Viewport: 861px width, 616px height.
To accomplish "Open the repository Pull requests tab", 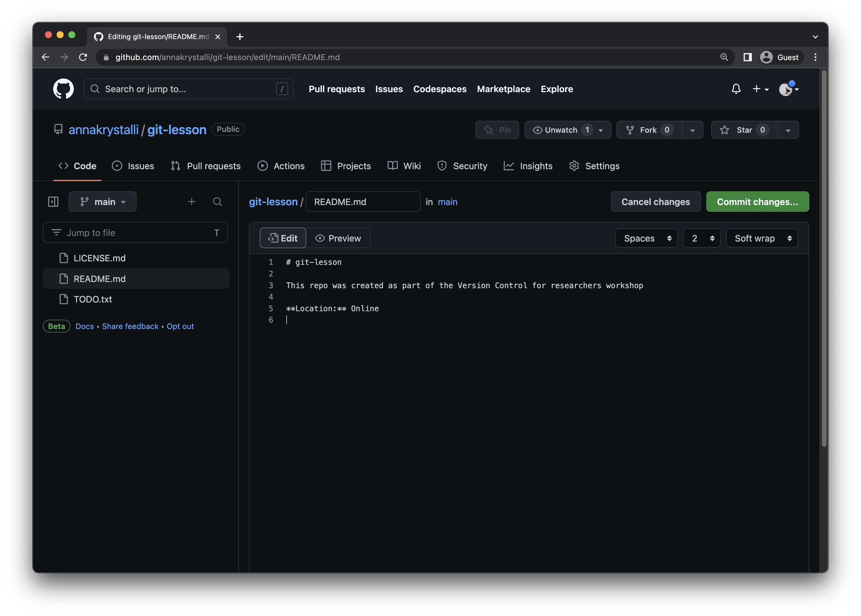I will point(205,166).
